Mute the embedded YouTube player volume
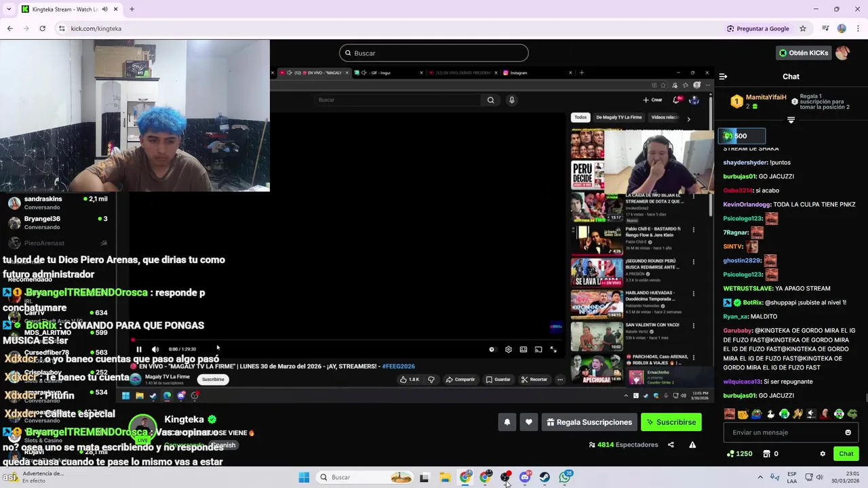Image resolution: width=868 pixels, height=488 pixels. coord(155,349)
